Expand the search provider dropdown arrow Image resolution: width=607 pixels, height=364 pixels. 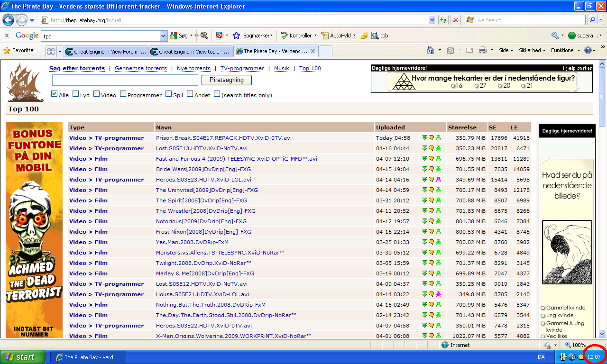click(x=602, y=20)
